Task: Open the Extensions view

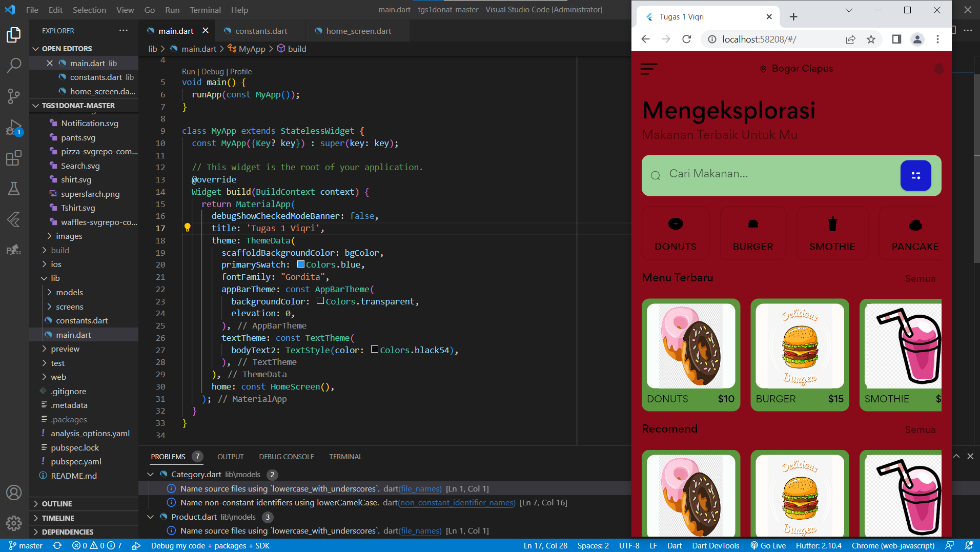Action: click(14, 159)
